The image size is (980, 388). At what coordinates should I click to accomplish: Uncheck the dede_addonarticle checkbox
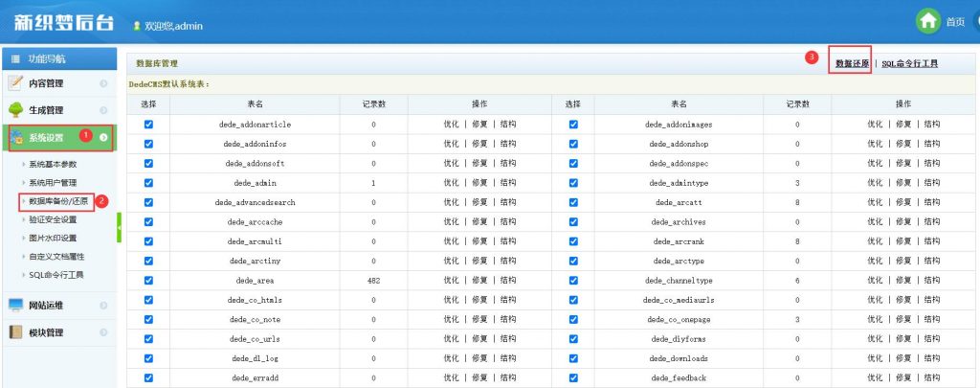click(148, 125)
